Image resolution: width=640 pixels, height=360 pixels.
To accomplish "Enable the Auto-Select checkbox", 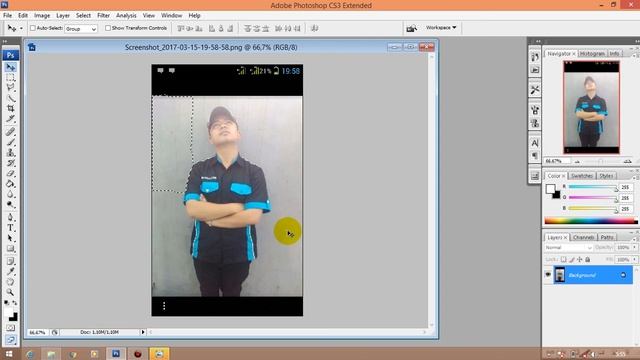I will point(33,28).
